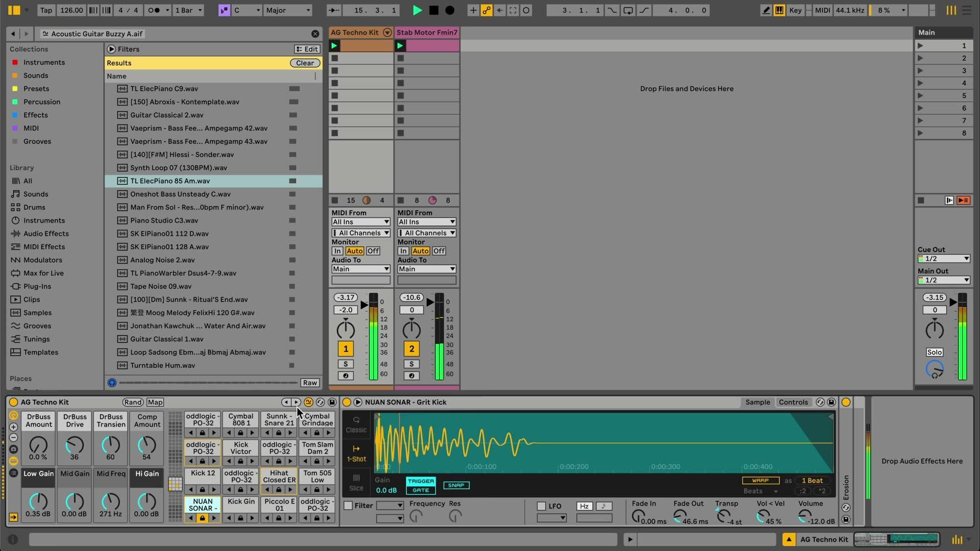Open the root note C dropdown
Image resolution: width=980 pixels, height=551 pixels.
point(247,10)
